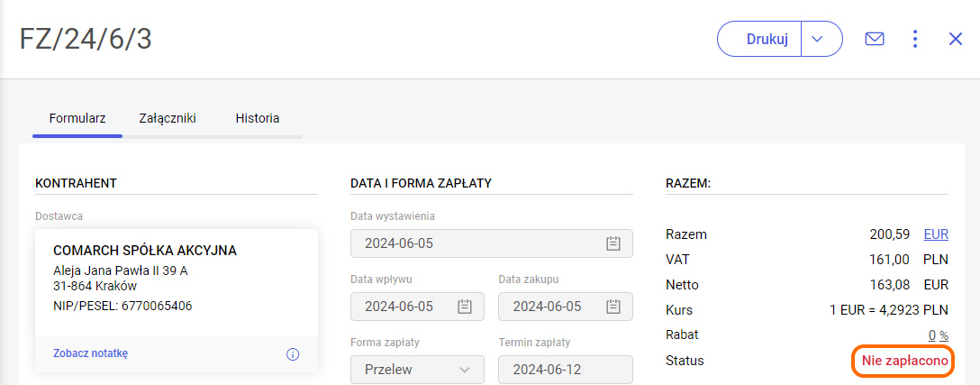Click the Data wystawienia date field
The image size is (980, 385).
point(477,243)
